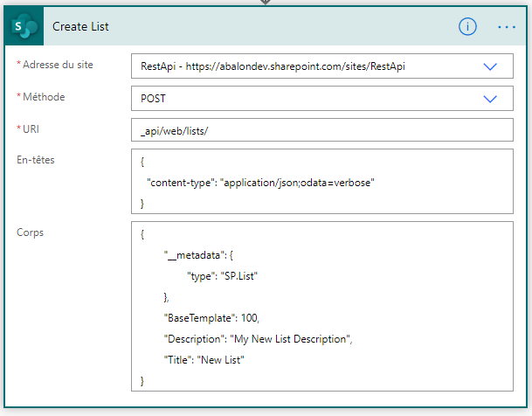Expand the Adresse du site dropdown
This screenshot has height=416, width=532.
(x=490, y=66)
